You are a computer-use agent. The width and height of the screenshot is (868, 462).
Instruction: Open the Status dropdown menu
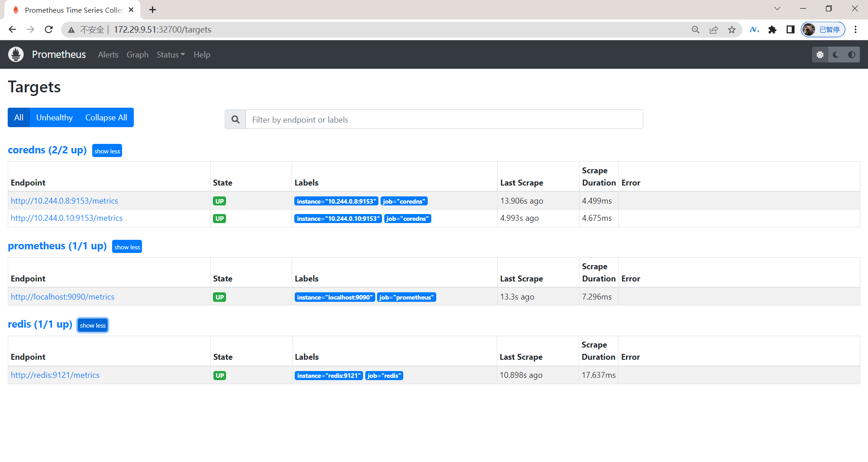pos(170,54)
